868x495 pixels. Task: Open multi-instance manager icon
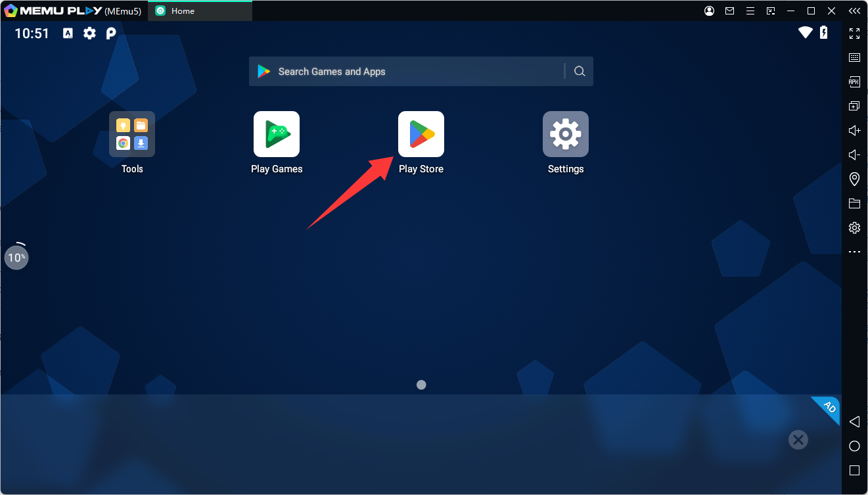point(854,106)
